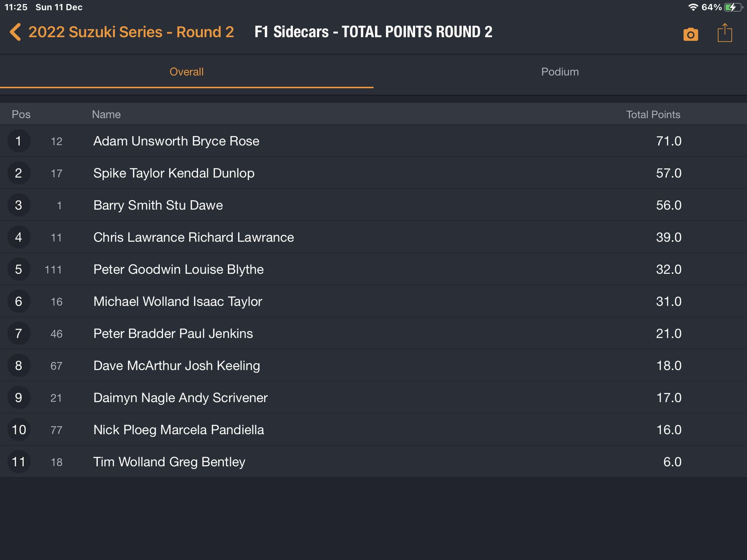Tap Chris Lawrance Richard Lawrance row
The height and width of the screenshot is (560, 747).
(193, 237)
